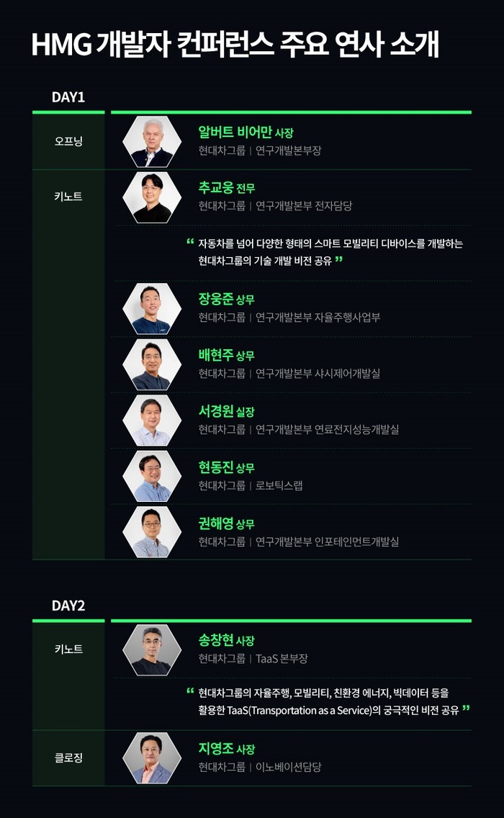Select 지영조 사장's profile photo
The height and width of the screenshot is (818, 504).
click(x=151, y=758)
